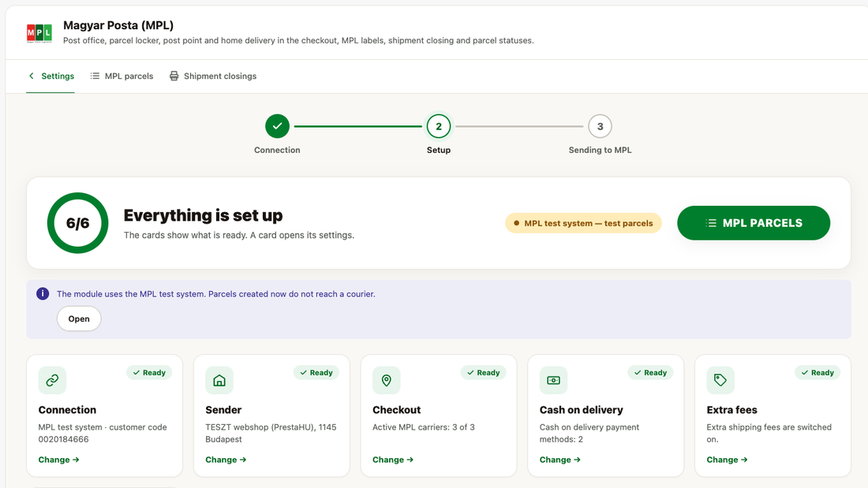Click the green MPL PARCELS button
Screen dimensions: 868x488
coord(754,223)
